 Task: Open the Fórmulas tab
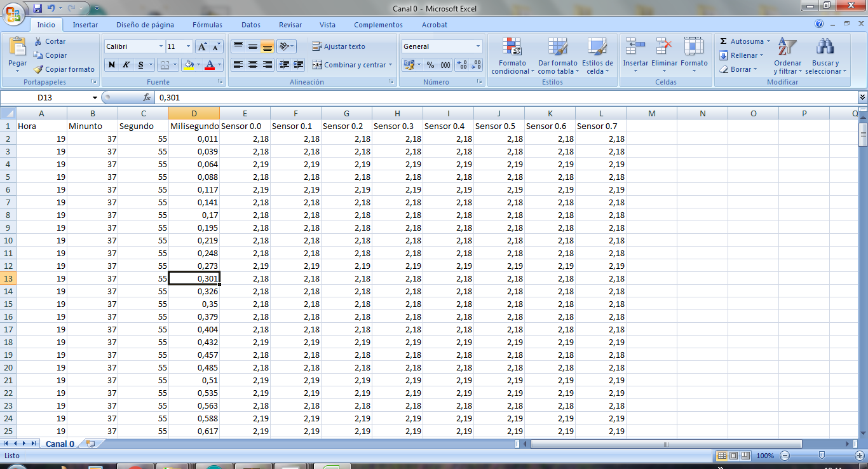tap(207, 25)
